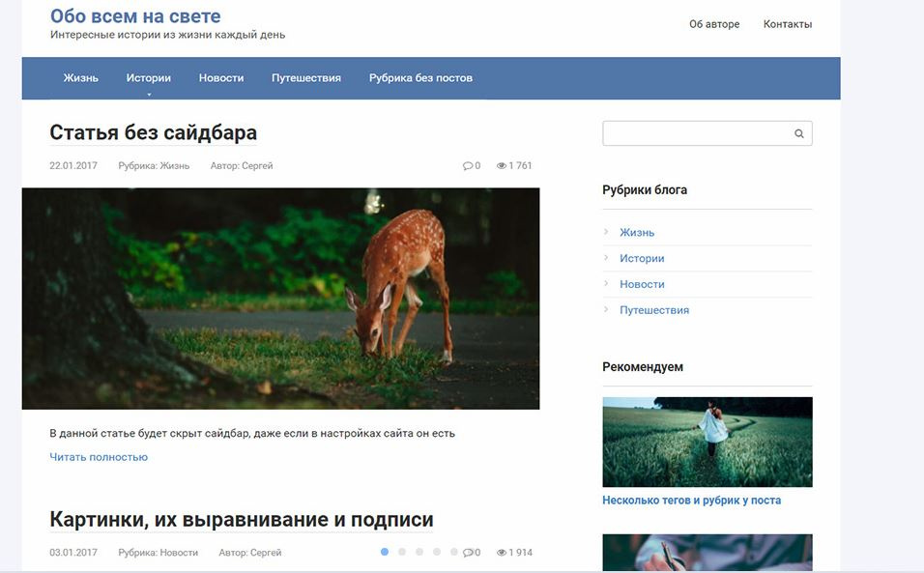This screenshot has width=924, height=573.
Task: Select the active blue slider dot
Action: pos(385,552)
